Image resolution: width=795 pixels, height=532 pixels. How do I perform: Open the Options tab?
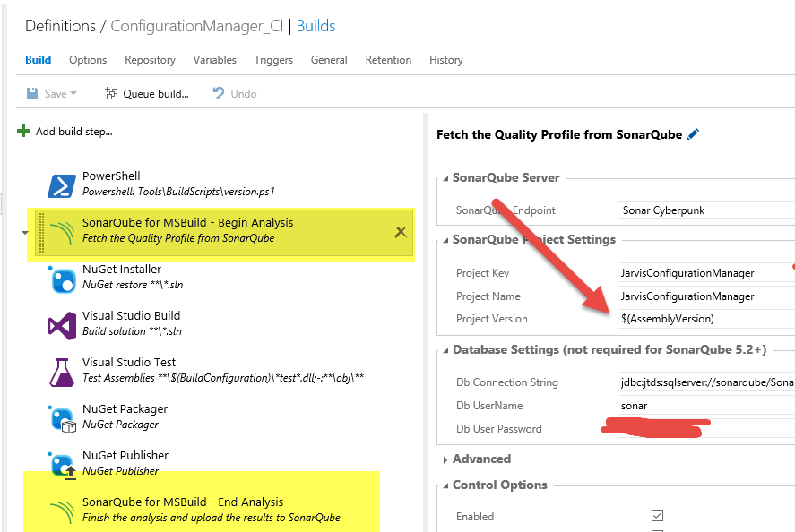(x=88, y=60)
